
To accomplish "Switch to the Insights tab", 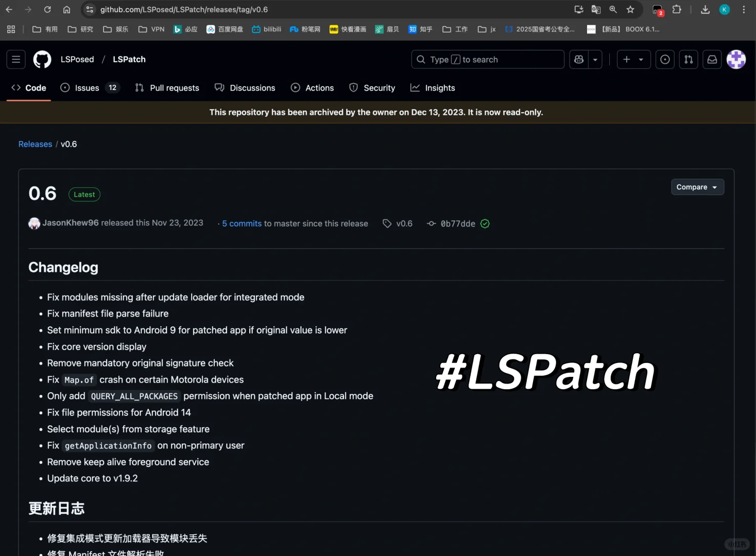I will click(433, 88).
